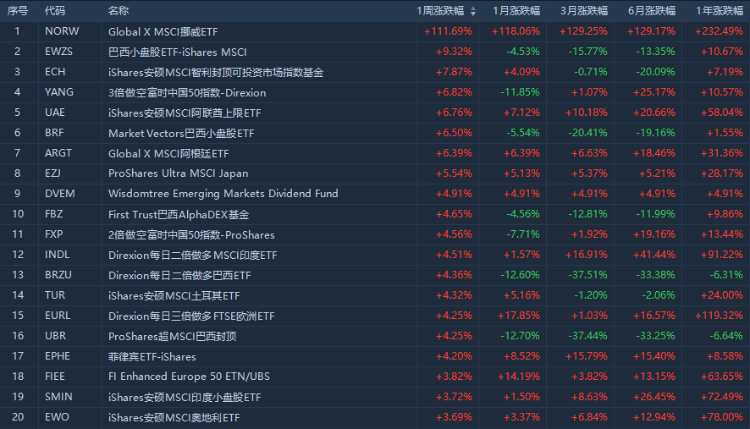Image resolution: width=750 pixels, height=429 pixels.
Task: Open 2倍做空富时中国50指数-ProShares name
Action: pos(191,235)
